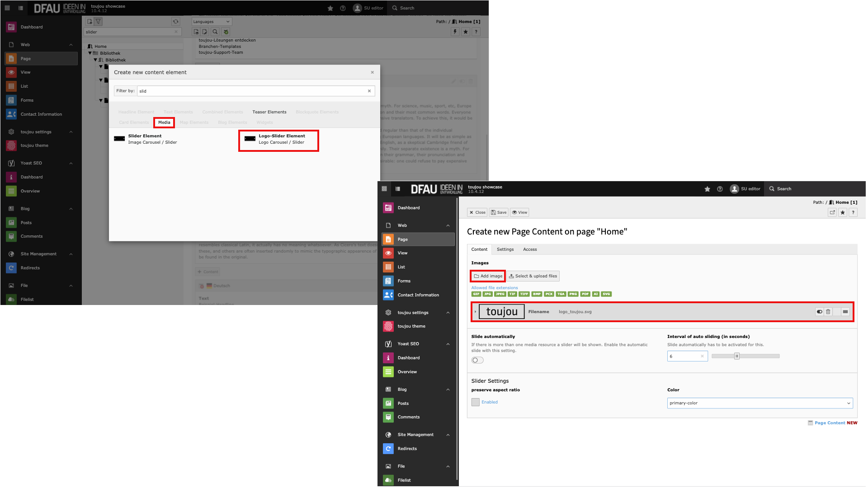Open the Color primary-color dropdown

click(x=759, y=403)
